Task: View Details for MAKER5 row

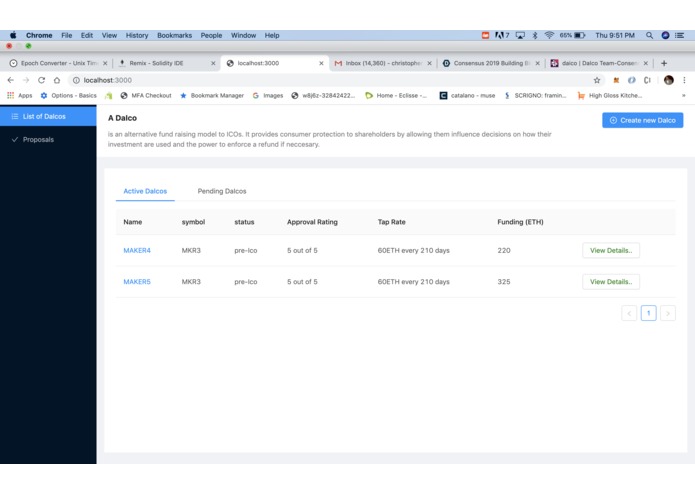Action: tap(611, 282)
